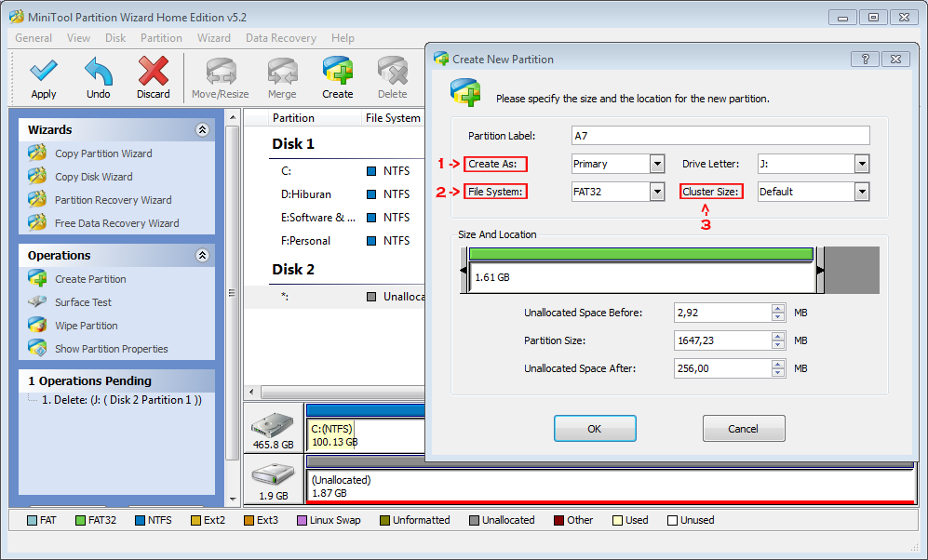Open Free Data Recovery Wizard
This screenshot has width=928, height=560.
116,223
